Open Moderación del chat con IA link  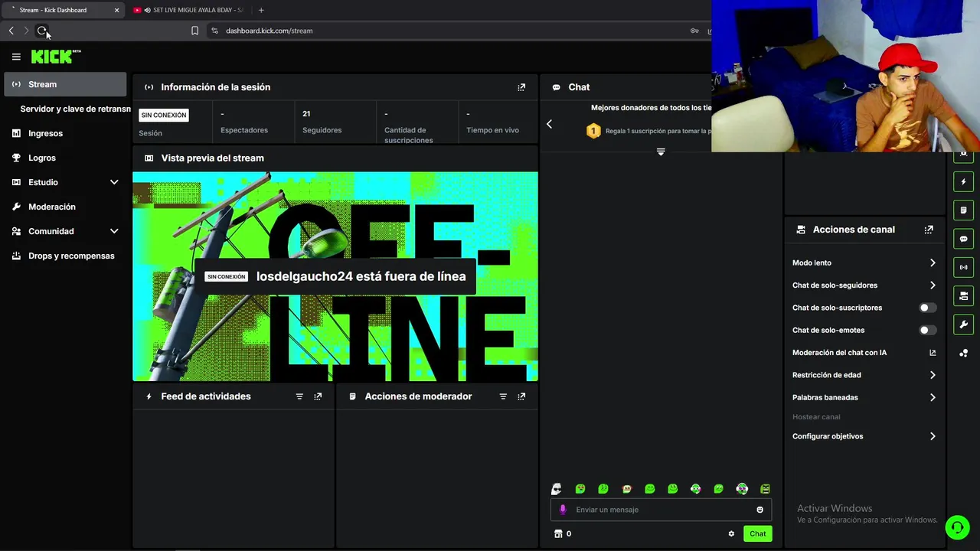pyautogui.click(x=864, y=353)
